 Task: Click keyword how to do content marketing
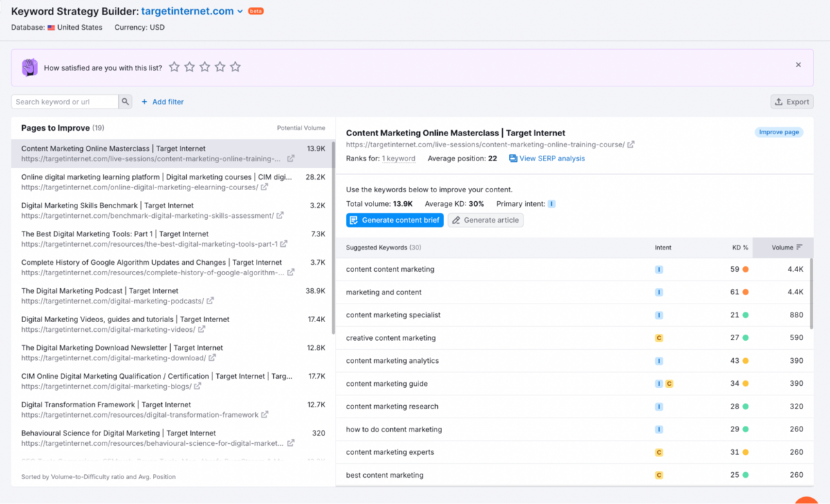point(394,429)
